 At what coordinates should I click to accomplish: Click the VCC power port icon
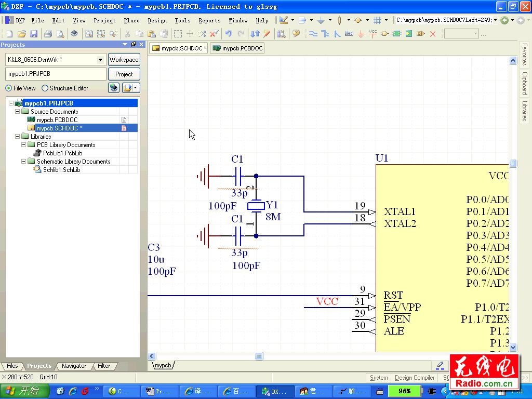pyautogui.click(x=373, y=34)
